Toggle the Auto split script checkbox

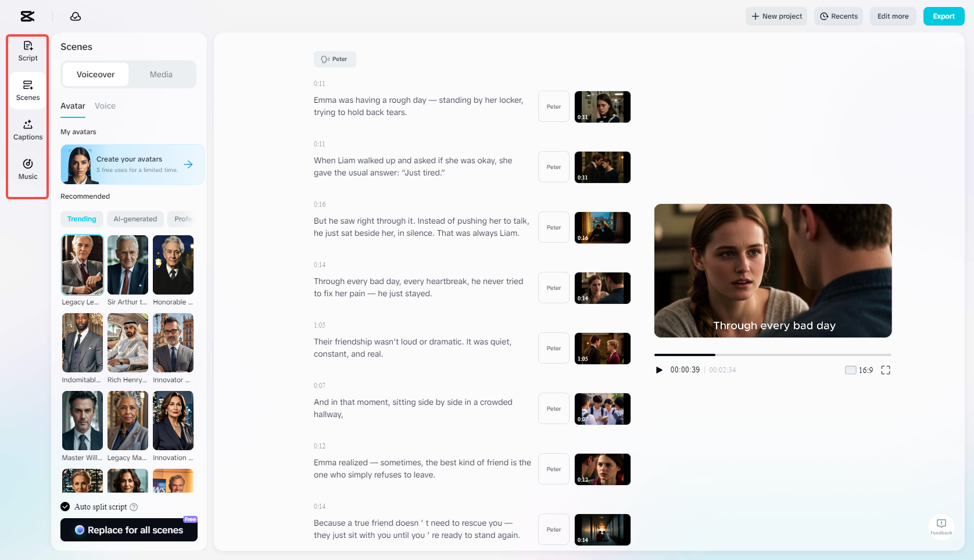[65, 507]
